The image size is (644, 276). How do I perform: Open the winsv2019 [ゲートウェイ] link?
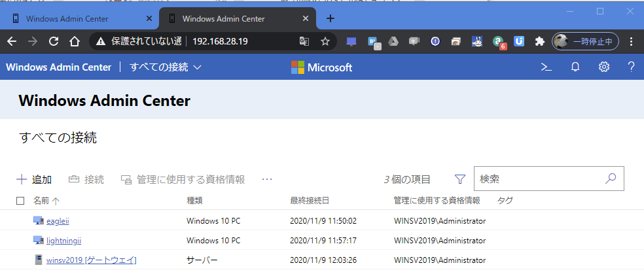(91, 260)
